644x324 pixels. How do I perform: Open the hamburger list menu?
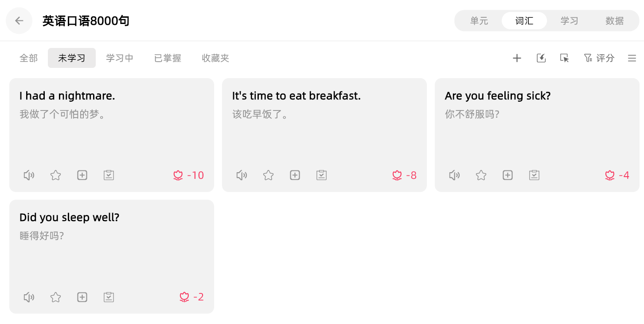click(632, 58)
